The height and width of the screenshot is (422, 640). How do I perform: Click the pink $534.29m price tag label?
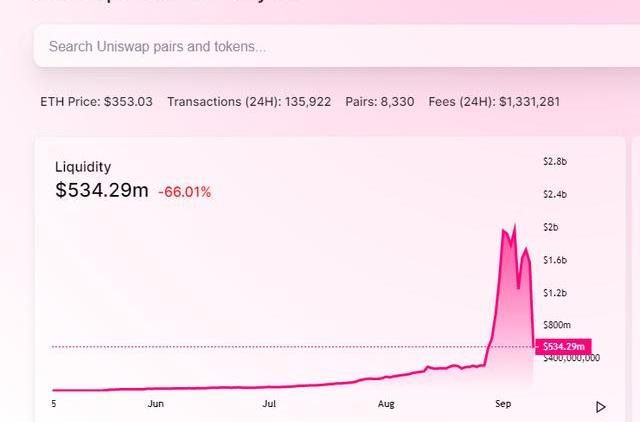click(x=563, y=347)
